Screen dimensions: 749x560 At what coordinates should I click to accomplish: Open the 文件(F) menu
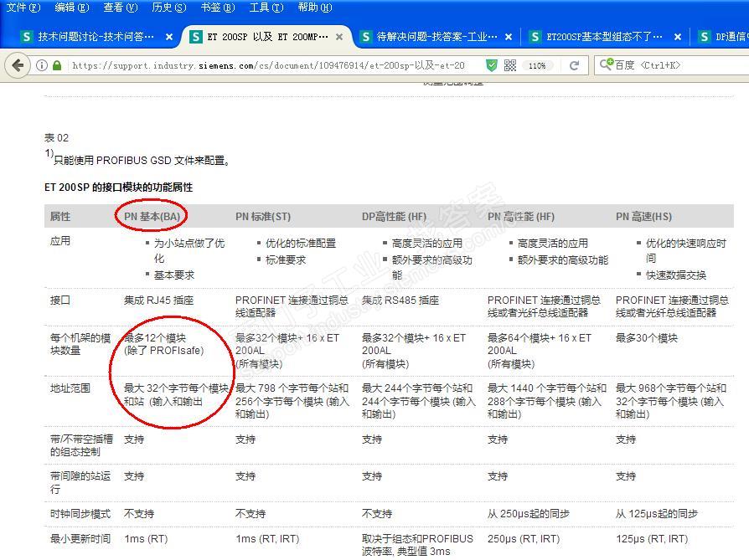click(x=23, y=8)
